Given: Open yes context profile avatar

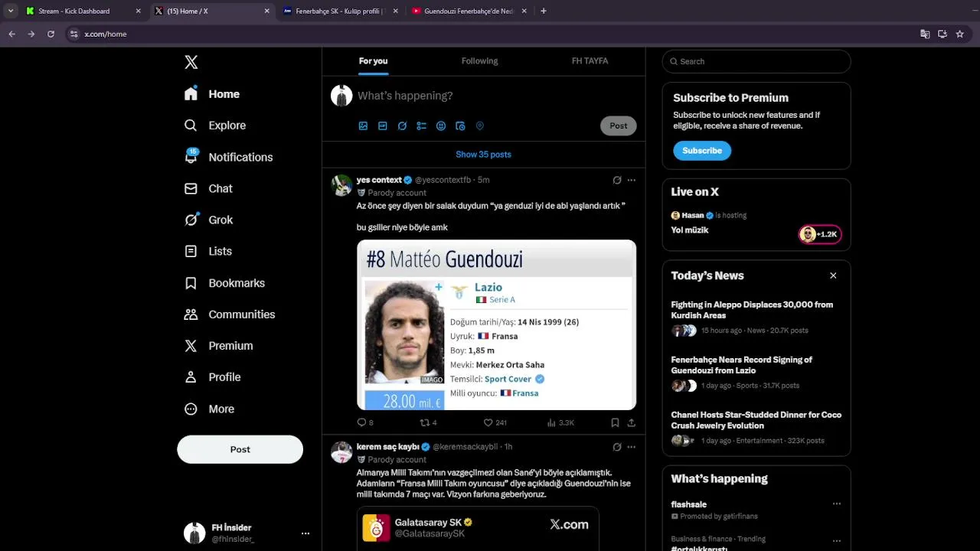Looking at the screenshot, I should pyautogui.click(x=341, y=185).
